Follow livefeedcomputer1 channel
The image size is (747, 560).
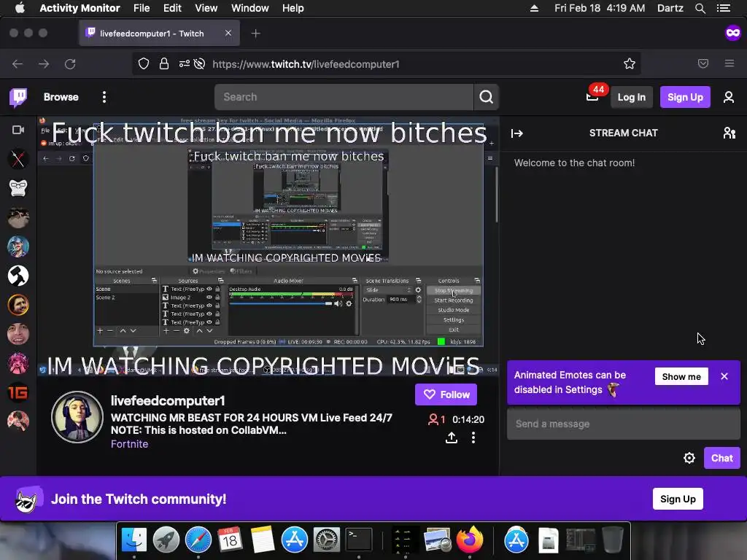coord(446,394)
